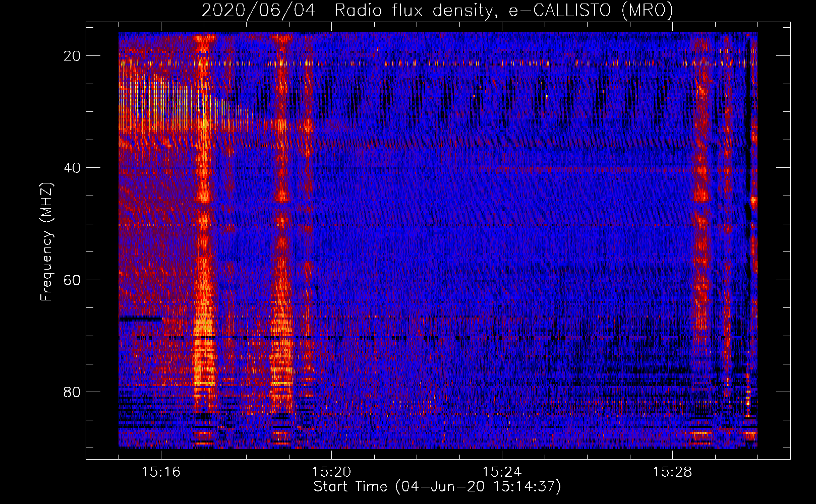Click the '40' frequency tick label
The width and height of the screenshot is (816, 504).
[x=73, y=168]
